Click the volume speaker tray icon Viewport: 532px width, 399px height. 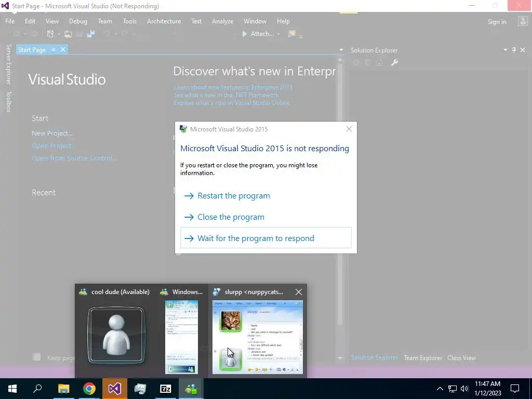click(x=464, y=389)
